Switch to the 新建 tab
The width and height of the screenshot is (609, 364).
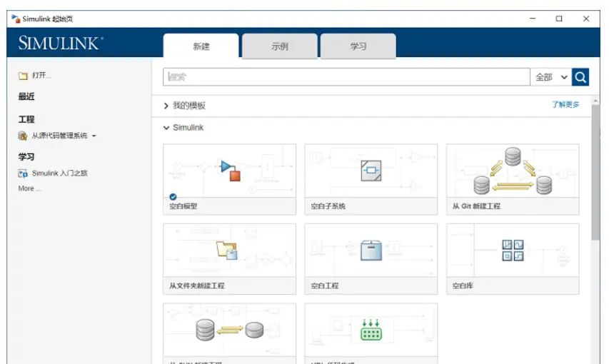pos(201,46)
